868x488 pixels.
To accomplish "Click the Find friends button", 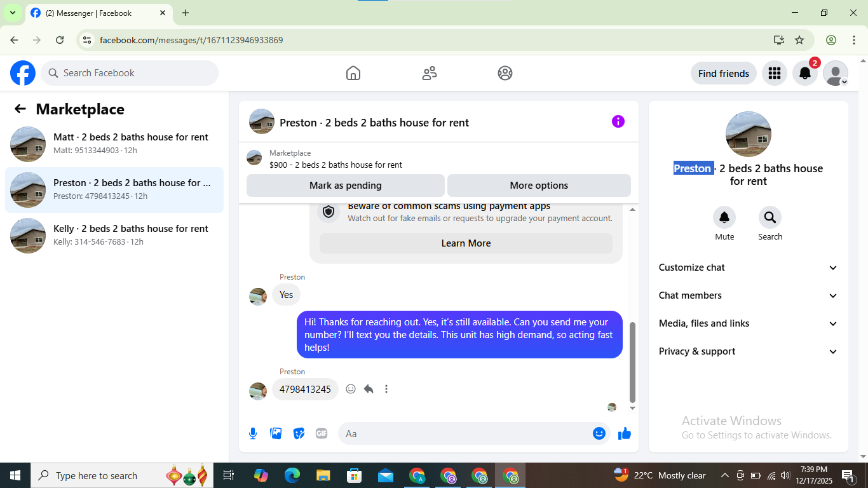I will tap(724, 73).
